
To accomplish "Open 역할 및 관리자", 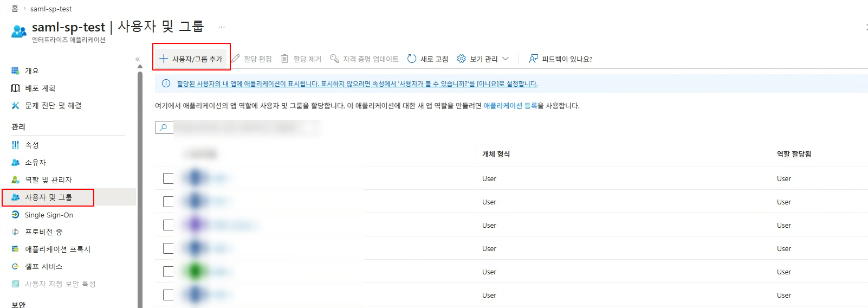I will coord(48,179).
